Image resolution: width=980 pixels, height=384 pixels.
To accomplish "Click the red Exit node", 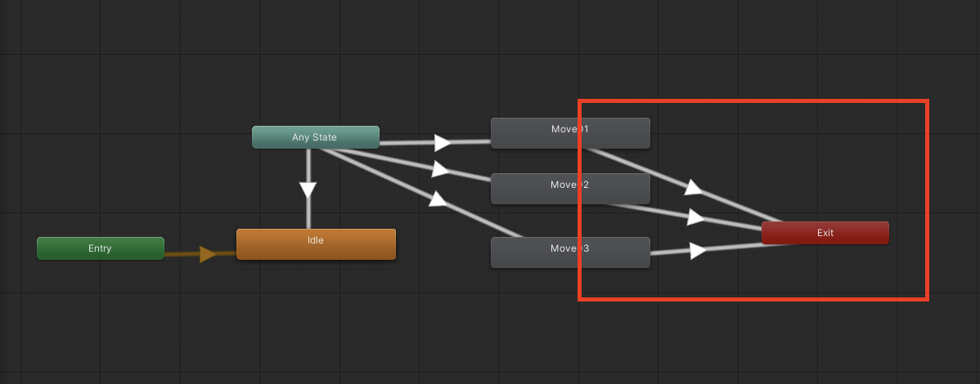I will [825, 233].
